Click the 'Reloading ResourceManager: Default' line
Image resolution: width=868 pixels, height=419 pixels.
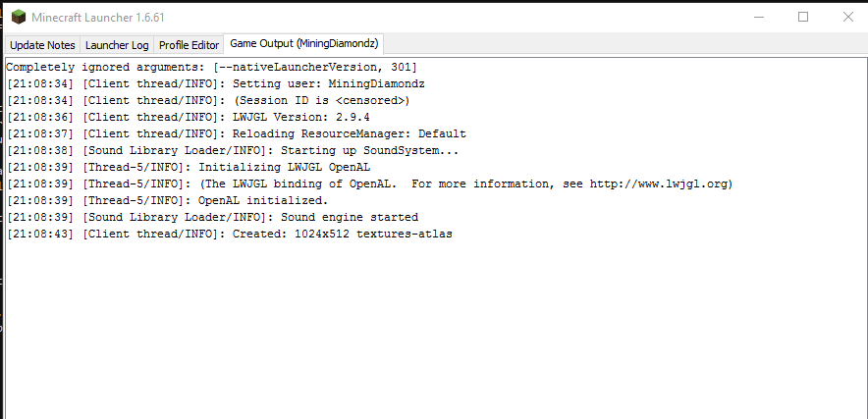237,134
